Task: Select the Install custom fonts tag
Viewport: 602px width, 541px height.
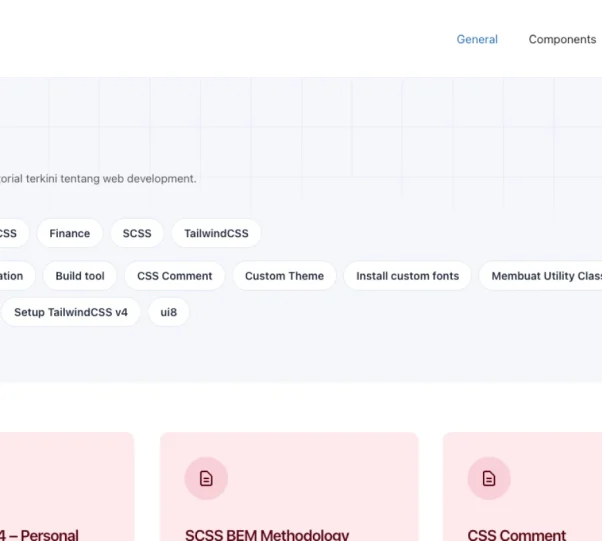Action: point(407,276)
